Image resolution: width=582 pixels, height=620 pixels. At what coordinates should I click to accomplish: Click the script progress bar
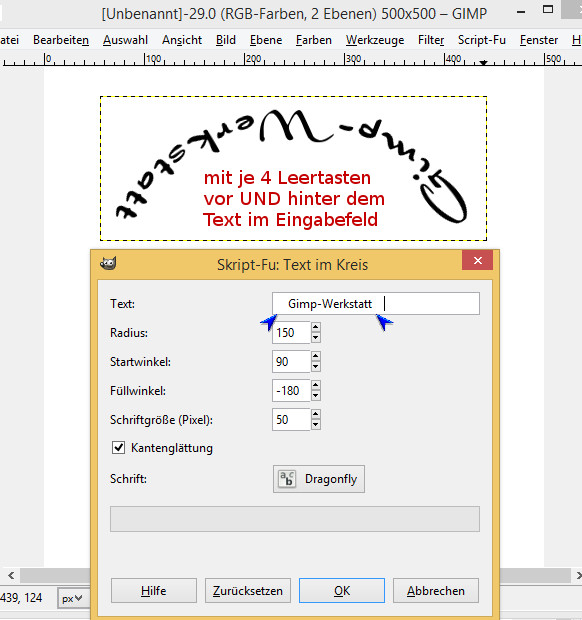[x=295, y=519]
